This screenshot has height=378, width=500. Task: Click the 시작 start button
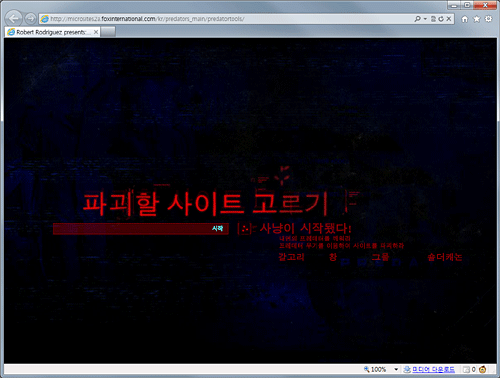click(x=217, y=229)
